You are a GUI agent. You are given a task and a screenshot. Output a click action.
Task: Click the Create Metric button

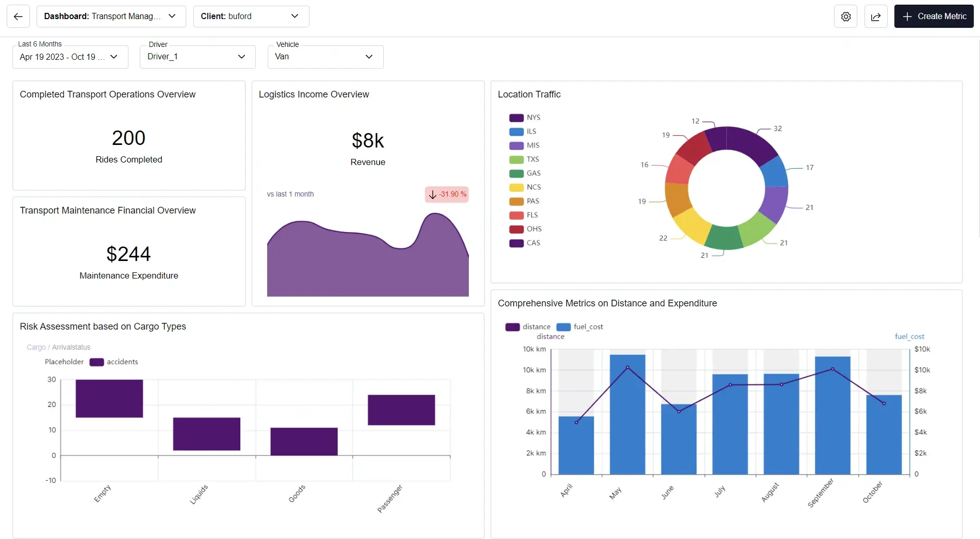point(934,16)
